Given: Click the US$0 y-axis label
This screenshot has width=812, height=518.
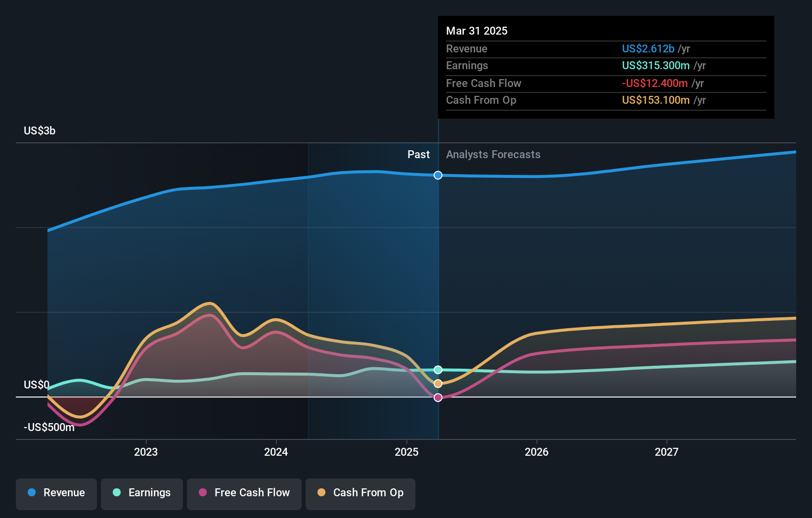Looking at the screenshot, I should pyautogui.click(x=37, y=385).
